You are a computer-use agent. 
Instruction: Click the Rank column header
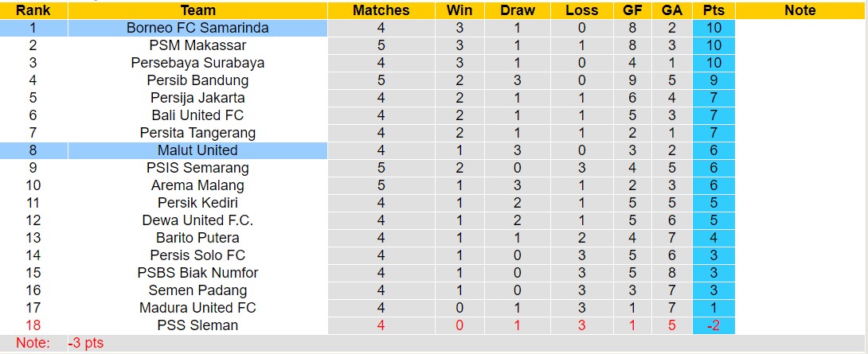[33, 10]
